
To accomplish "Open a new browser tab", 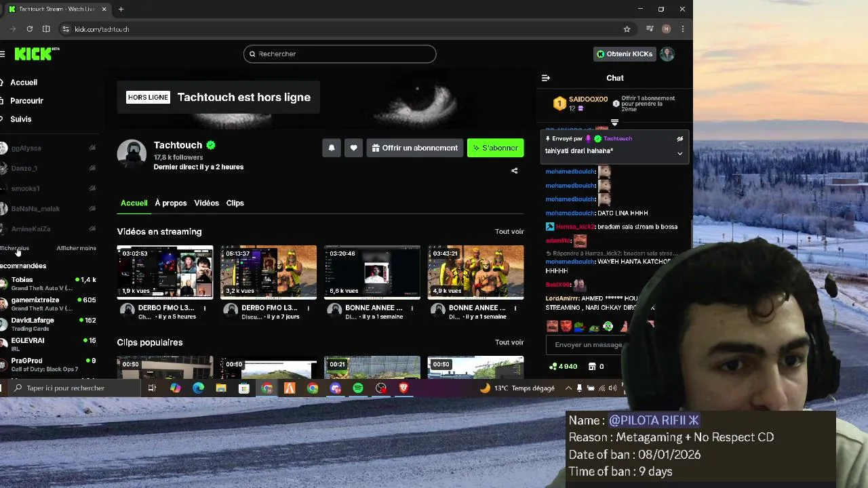I will (x=121, y=9).
